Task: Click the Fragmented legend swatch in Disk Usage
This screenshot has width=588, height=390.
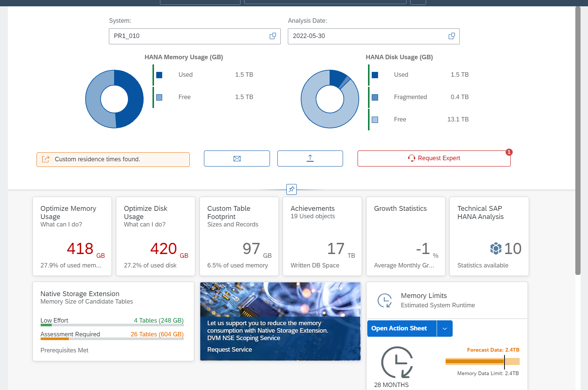Action: point(375,97)
